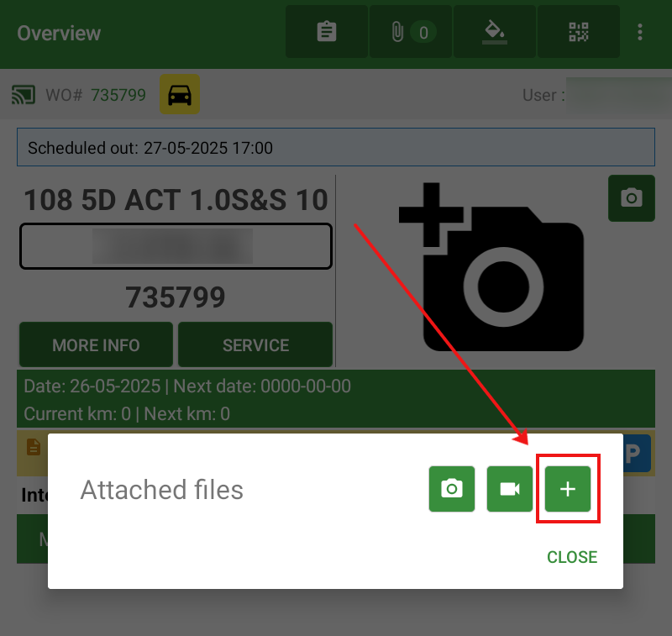Open the SERVICE button
Screen dimensions: 672x636
pos(255,345)
